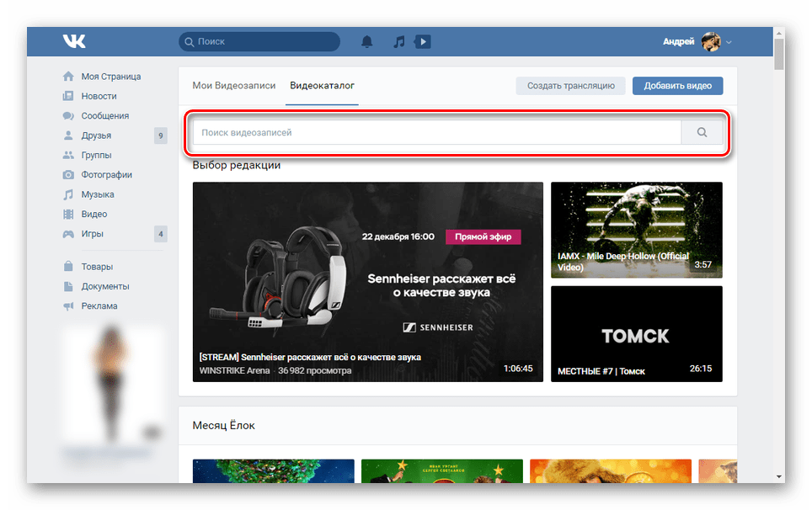Open Игры in sidebar
The image size is (812, 510).
(x=92, y=234)
